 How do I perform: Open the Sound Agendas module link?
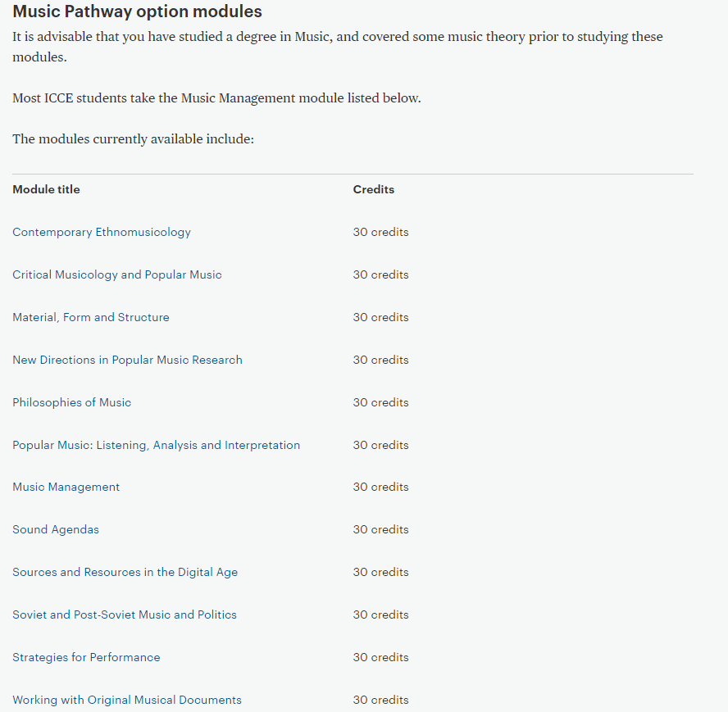tap(56, 529)
